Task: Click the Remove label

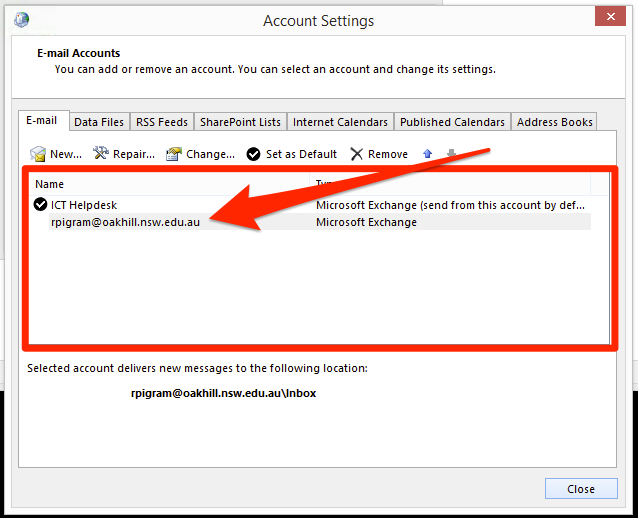Action: click(x=388, y=154)
